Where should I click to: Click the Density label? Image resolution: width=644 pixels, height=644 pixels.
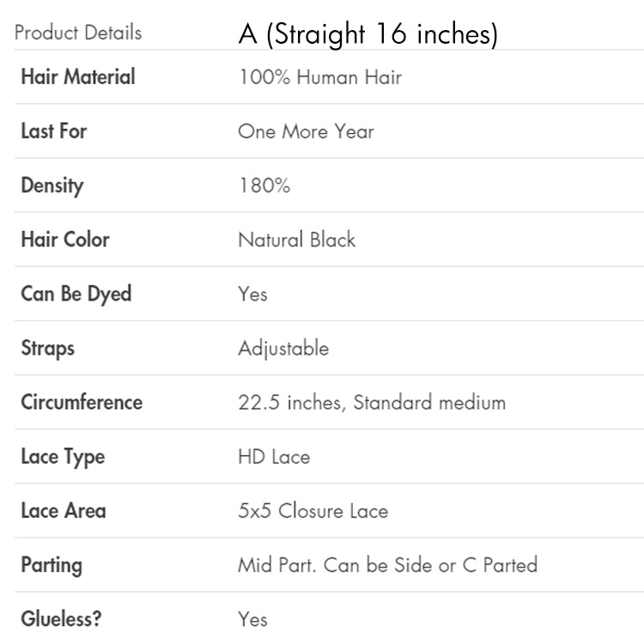coord(52,185)
